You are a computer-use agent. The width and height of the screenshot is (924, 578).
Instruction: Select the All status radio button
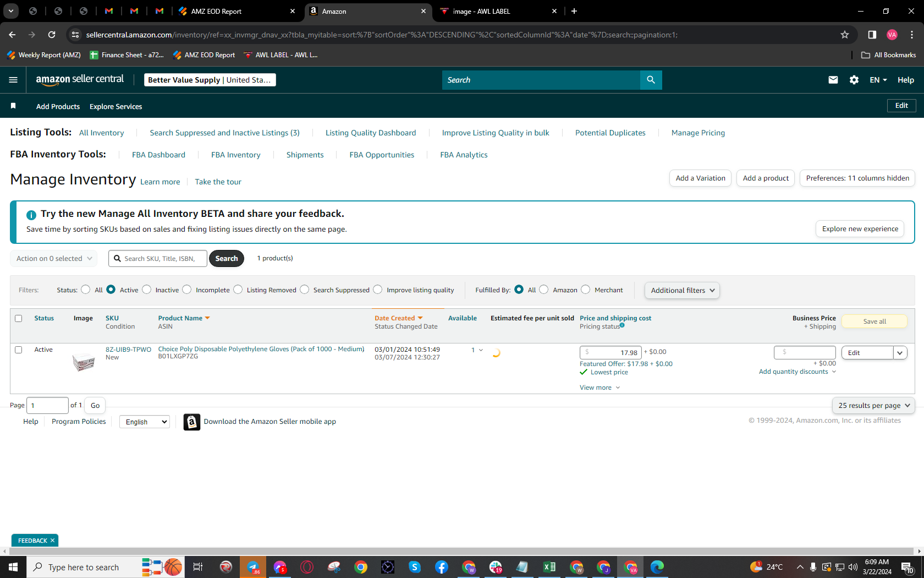pyautogui.click(x=86, y=290)
